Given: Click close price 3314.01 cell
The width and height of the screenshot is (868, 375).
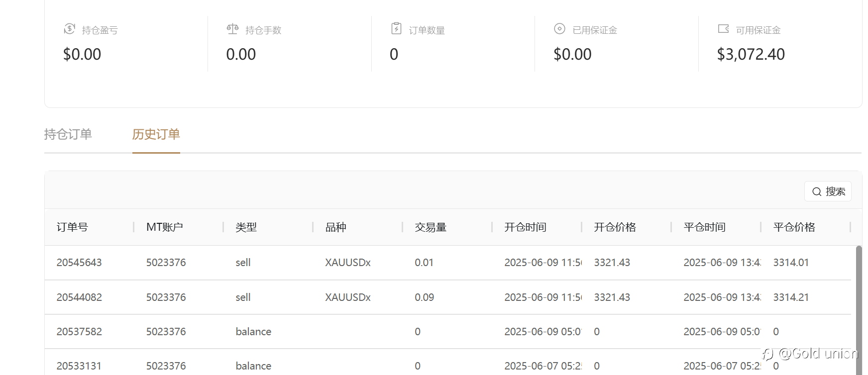Looking at the screenshot, I should click(791, 263).
